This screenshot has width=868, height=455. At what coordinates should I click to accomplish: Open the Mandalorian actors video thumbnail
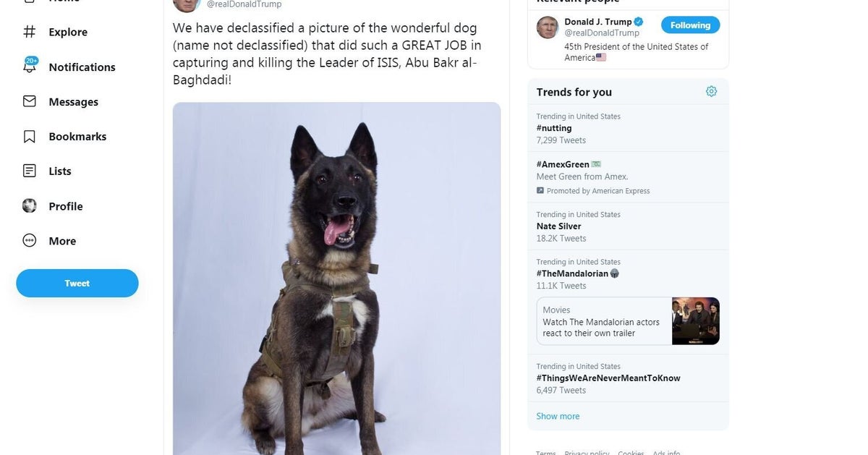click(695, 320)
